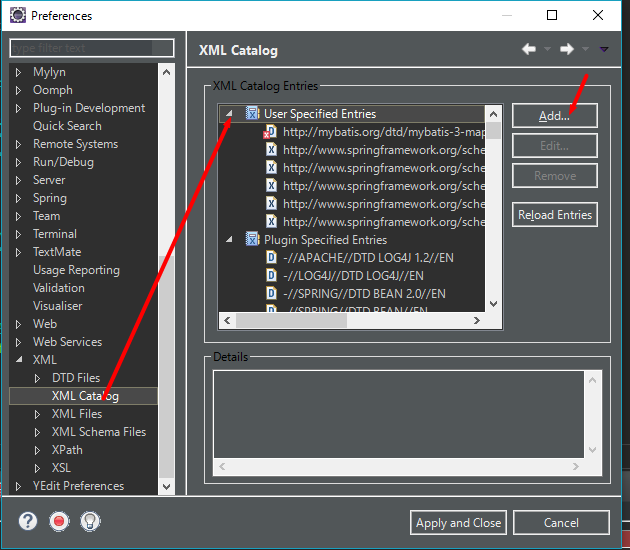The height and width of the screenshot is (550, 630).
Task: Maximize the Preferences window
Action: tap(552, 15)
